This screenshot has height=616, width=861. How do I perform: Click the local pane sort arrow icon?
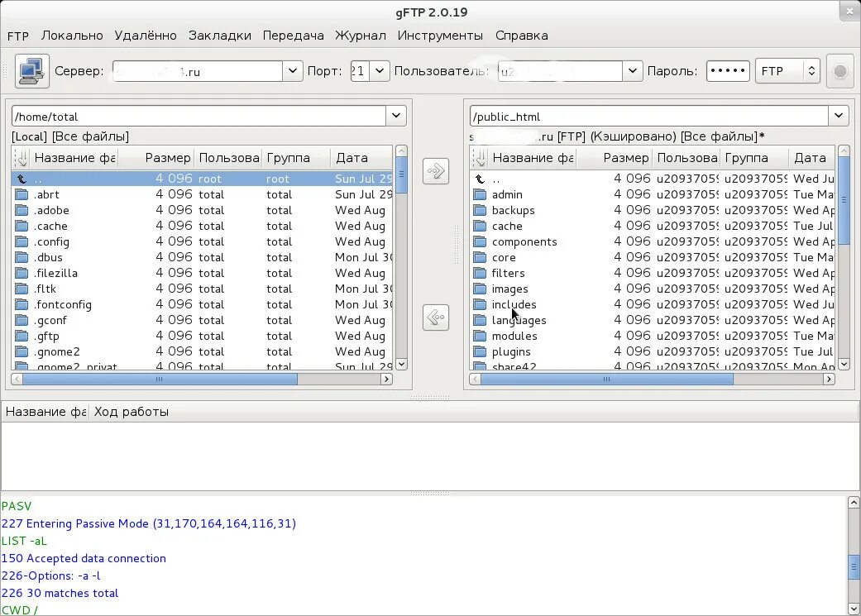click(22, 158)
